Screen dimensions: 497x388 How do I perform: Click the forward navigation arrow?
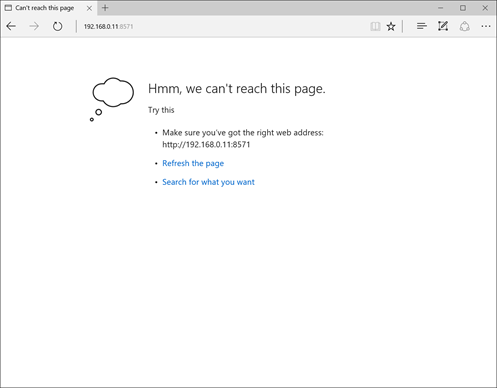click(34, 26)
